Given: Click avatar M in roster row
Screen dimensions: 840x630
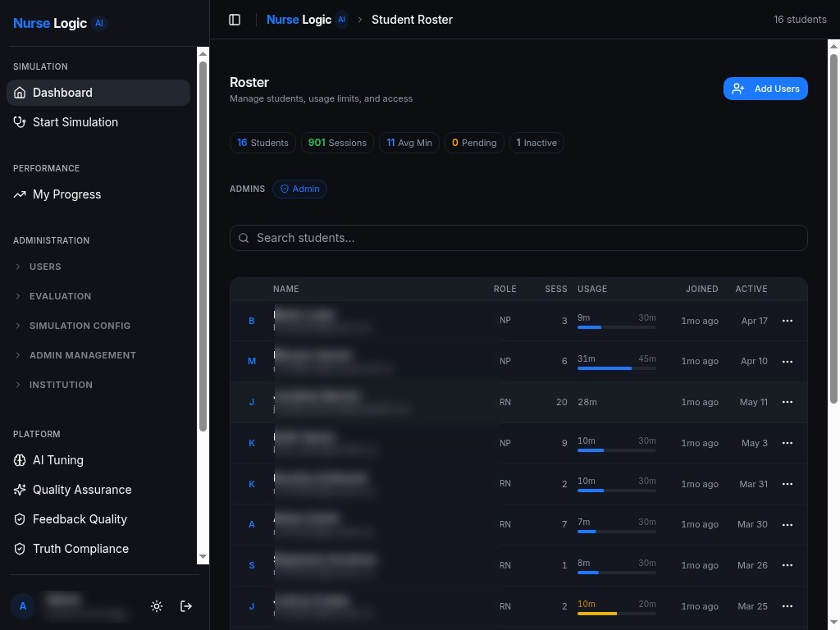Looking at the screenshot, I should (x=252, y=362).
